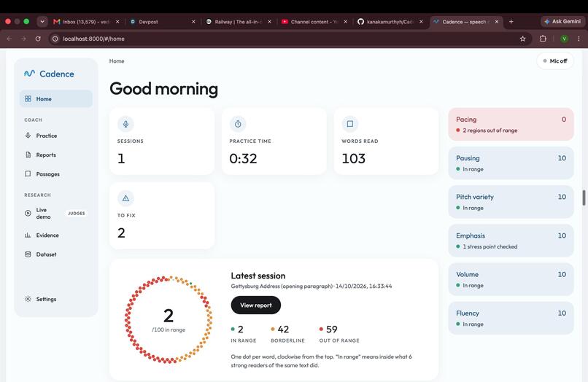The height and width of the screenshot is (382, 588).
Task: Reload the page
Action: [38, 39]
